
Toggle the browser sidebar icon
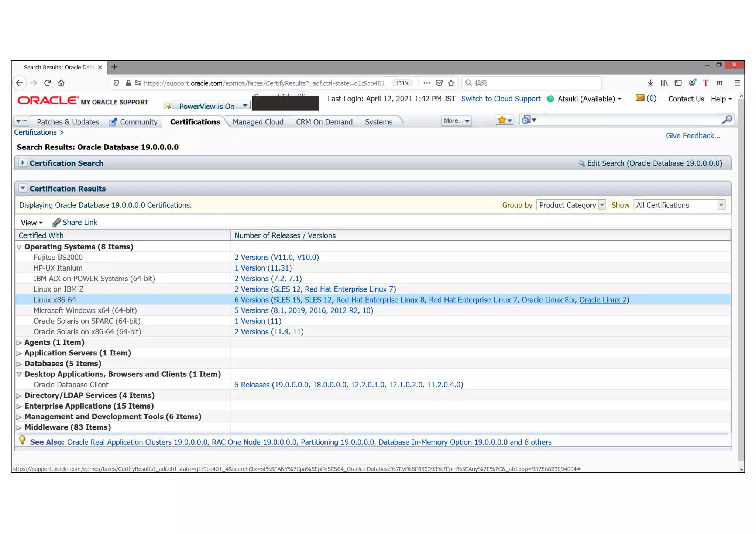(678, 83)
